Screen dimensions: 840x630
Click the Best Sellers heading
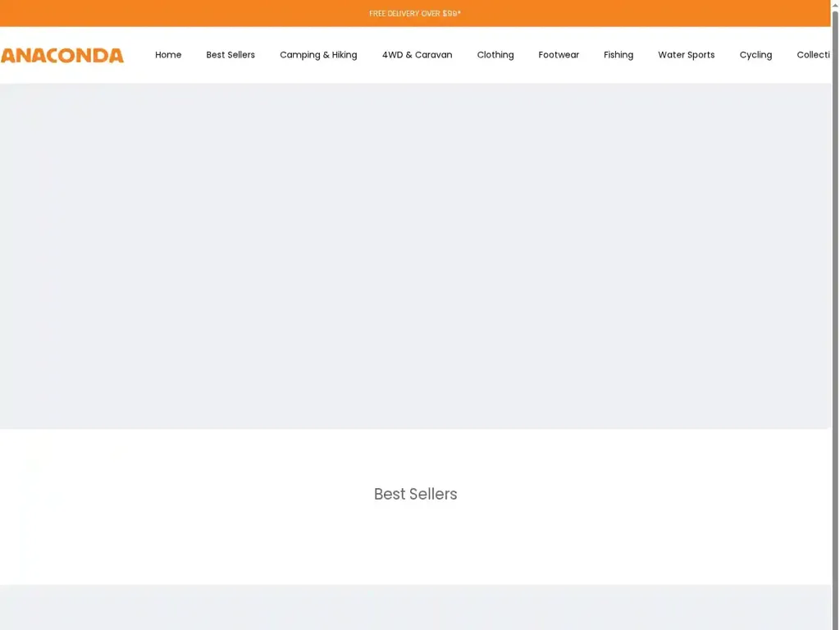[x=415, y=494]
